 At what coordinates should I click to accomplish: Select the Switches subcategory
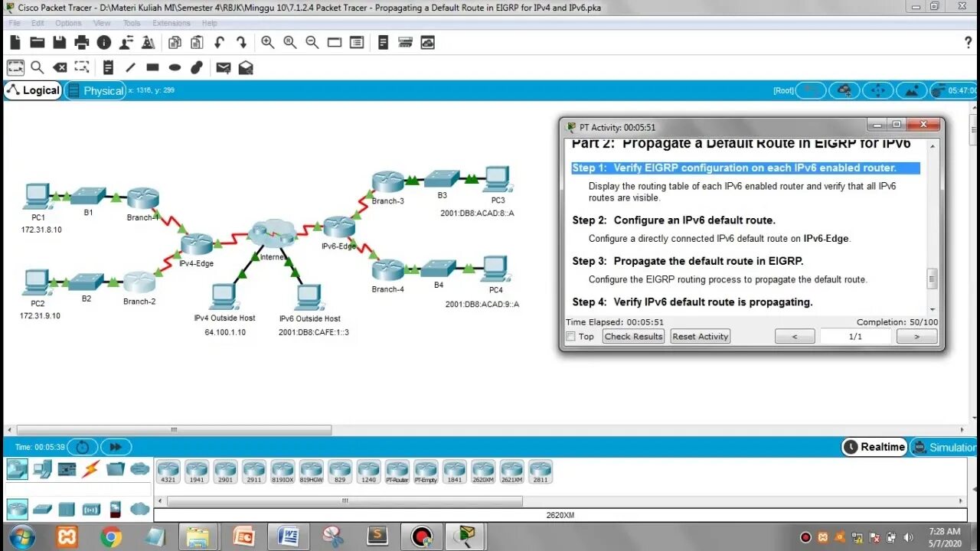click(42, 509)
